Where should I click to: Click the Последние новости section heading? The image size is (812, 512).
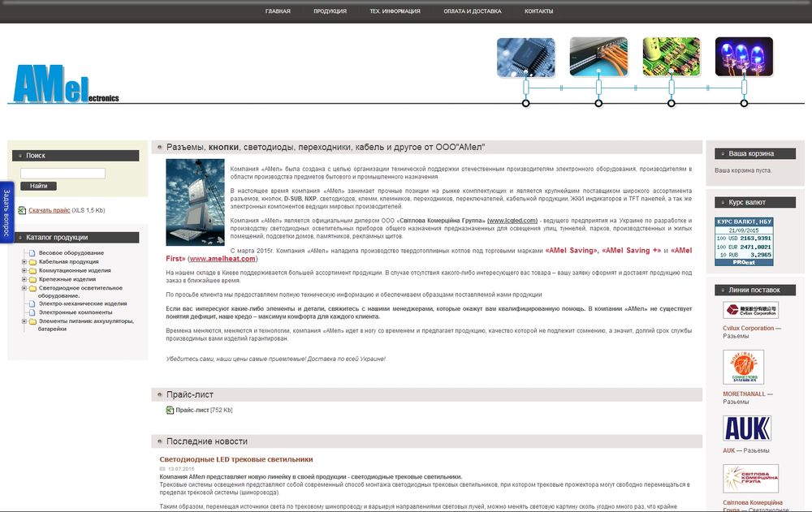[x=206, y=441]
